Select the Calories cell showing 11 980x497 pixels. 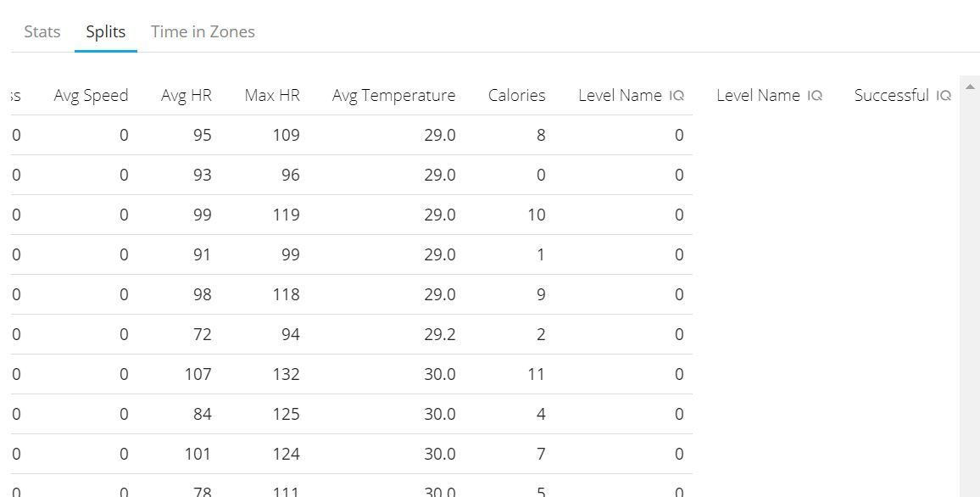536,374
